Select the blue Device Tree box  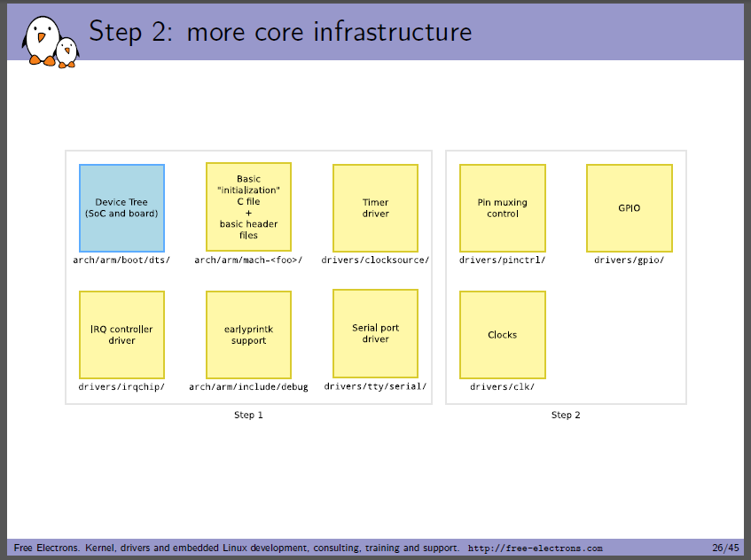tap(121, 208)
